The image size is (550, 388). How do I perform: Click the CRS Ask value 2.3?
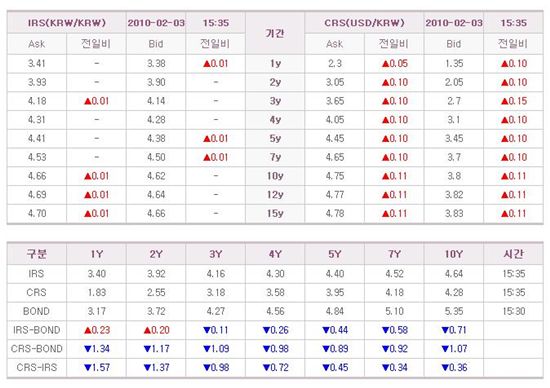[335, 64]
